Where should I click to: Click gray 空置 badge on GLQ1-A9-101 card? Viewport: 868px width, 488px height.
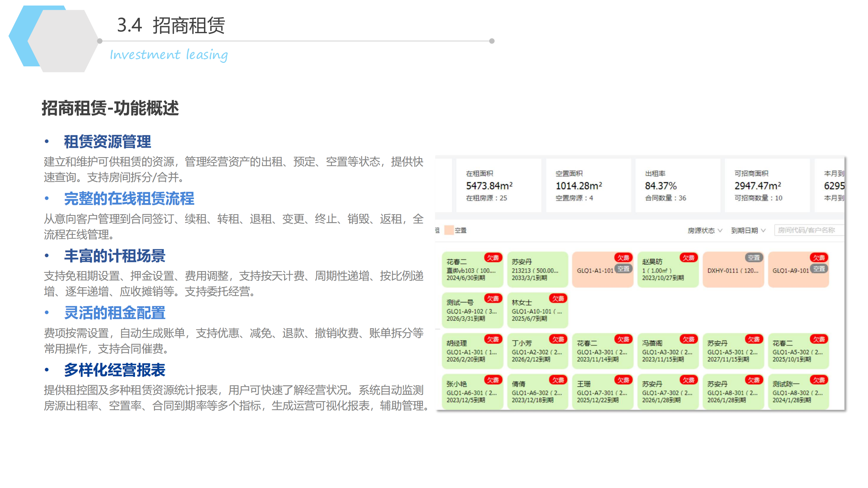click(819, 269)
